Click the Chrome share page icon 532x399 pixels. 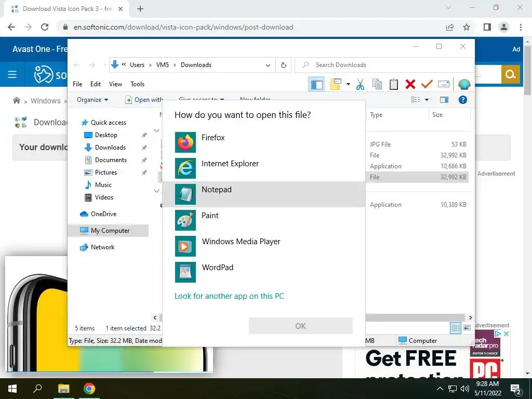450,27
